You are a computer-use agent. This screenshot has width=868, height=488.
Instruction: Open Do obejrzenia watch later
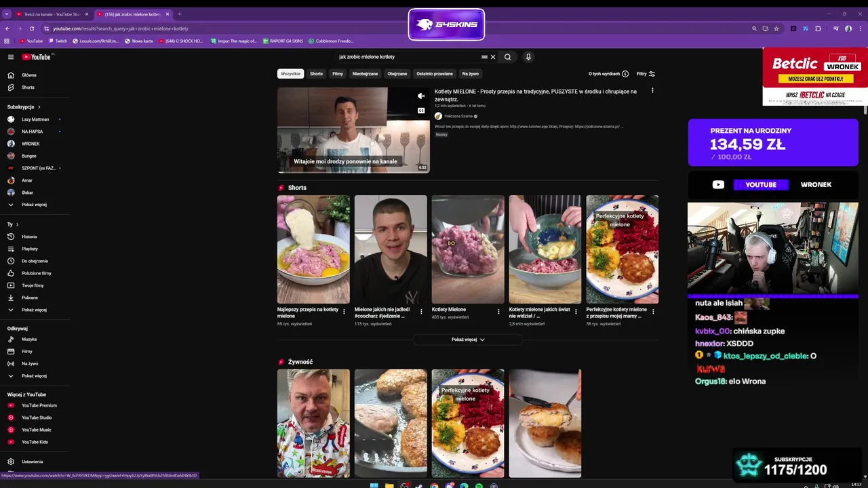pos(35,261)
